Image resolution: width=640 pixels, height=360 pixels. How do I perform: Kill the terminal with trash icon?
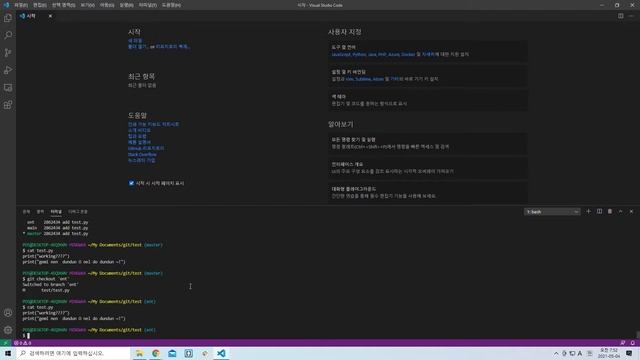click(x=610, y=211)
